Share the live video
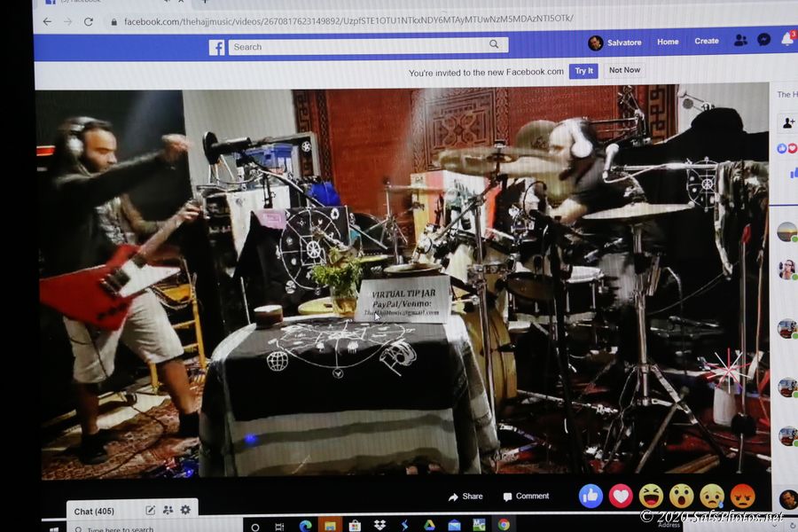The height and width of the screenshot is (532, 798). 465,497
